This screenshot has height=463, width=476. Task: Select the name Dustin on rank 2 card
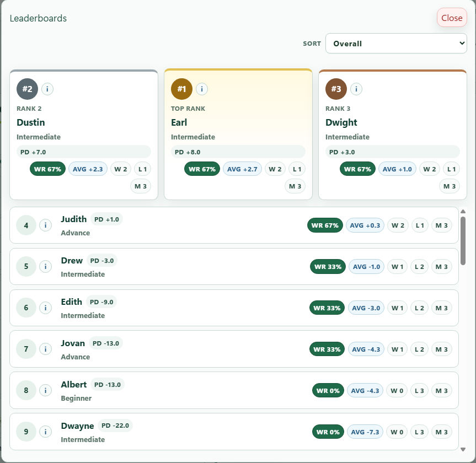point(31,122)
